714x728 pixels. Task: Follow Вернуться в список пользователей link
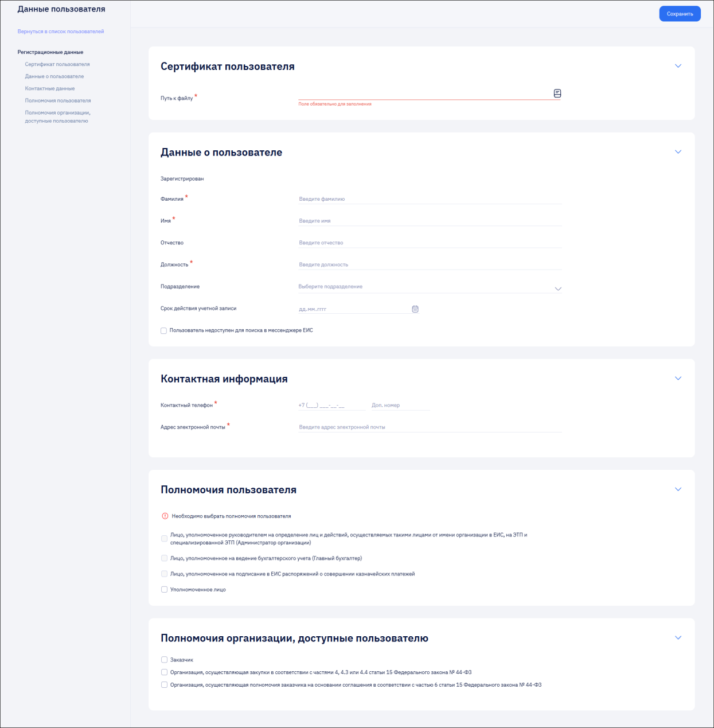click(x=61, y=32)
